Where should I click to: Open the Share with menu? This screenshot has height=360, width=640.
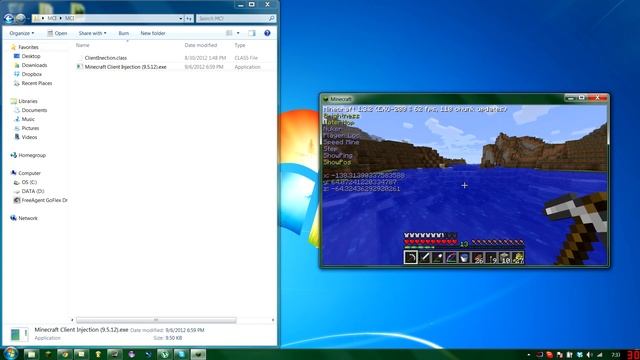point(92,33)
